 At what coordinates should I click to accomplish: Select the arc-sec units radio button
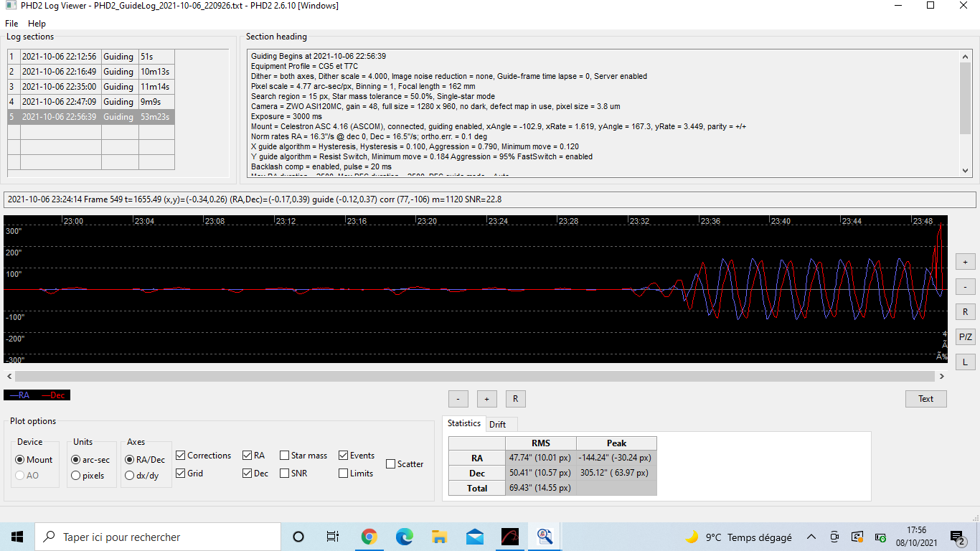coord(90,460)
